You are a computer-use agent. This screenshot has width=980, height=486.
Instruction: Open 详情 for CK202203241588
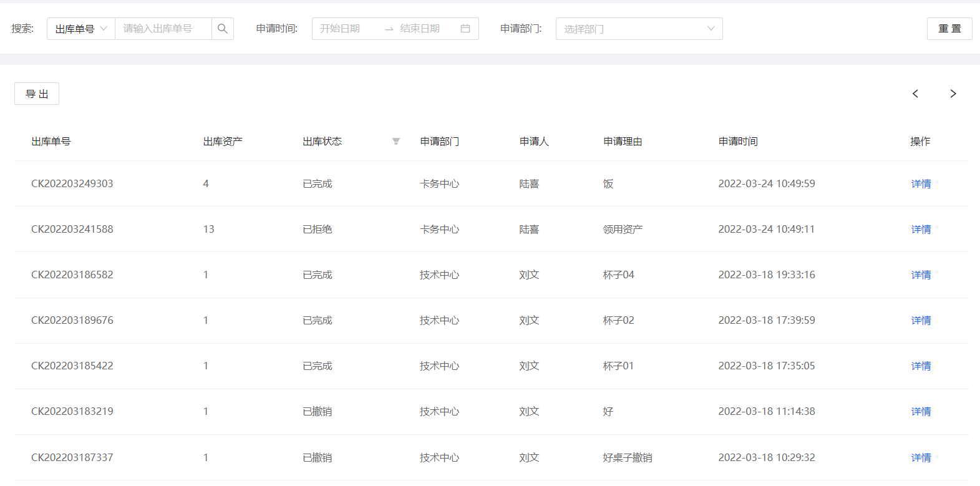point(921,230)
